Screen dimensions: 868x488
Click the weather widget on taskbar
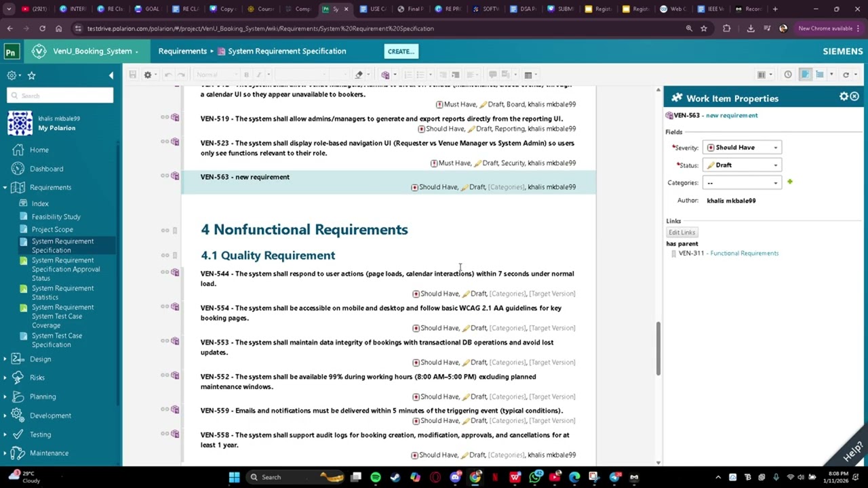23,477
